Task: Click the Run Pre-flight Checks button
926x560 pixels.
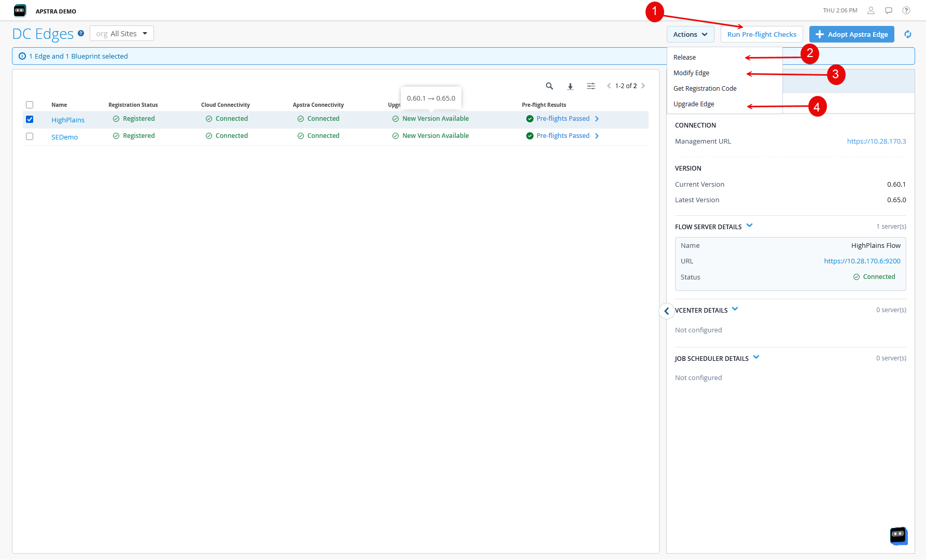Action: (x=762, y=34)
